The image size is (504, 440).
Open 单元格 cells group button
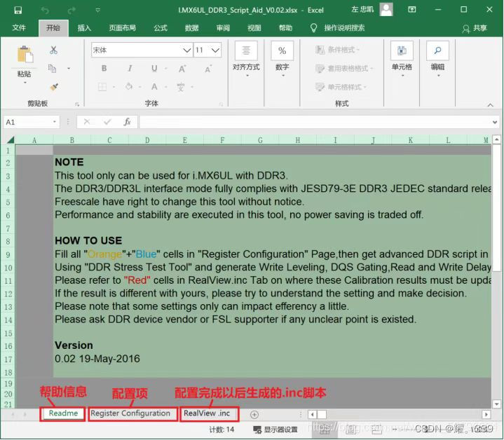[x=402, y=60]
